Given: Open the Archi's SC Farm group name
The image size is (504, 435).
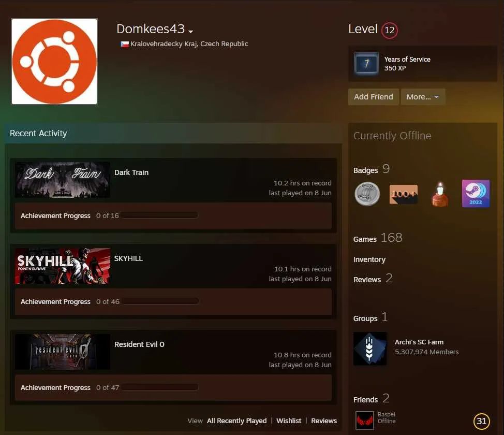Looking at the screenshot, I should tap(419, 342).
